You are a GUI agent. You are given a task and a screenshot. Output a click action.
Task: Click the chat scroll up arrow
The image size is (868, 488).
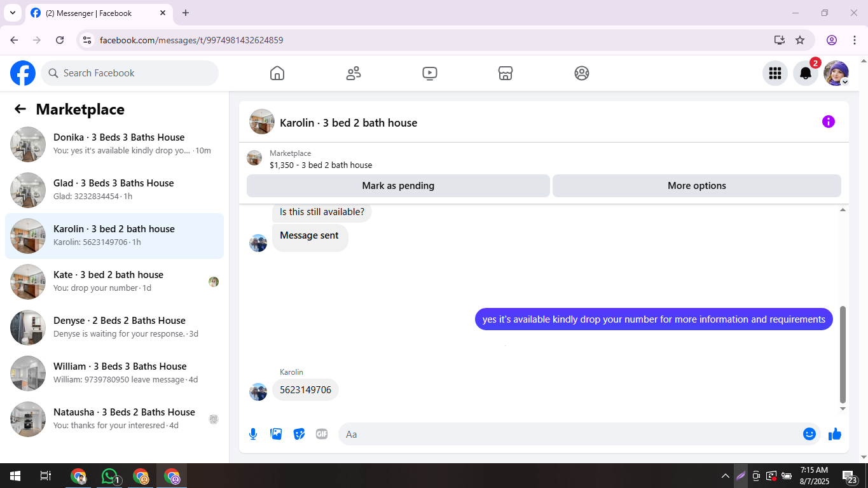pyautogui.click(x=843, y=210)
